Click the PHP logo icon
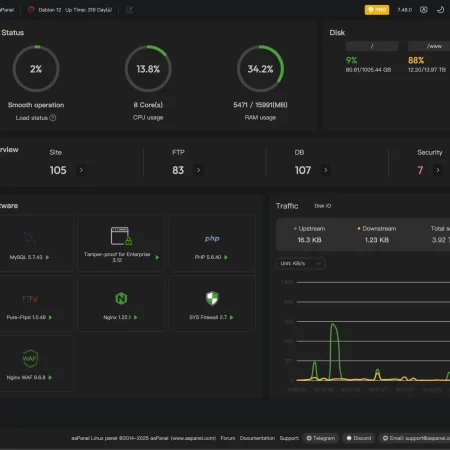 212,238
